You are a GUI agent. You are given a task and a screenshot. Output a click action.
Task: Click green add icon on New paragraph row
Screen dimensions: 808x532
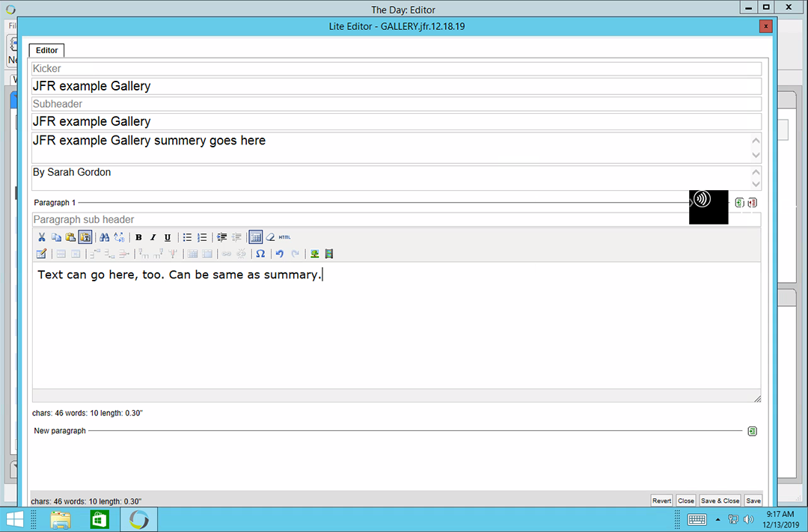click(753, 431)
